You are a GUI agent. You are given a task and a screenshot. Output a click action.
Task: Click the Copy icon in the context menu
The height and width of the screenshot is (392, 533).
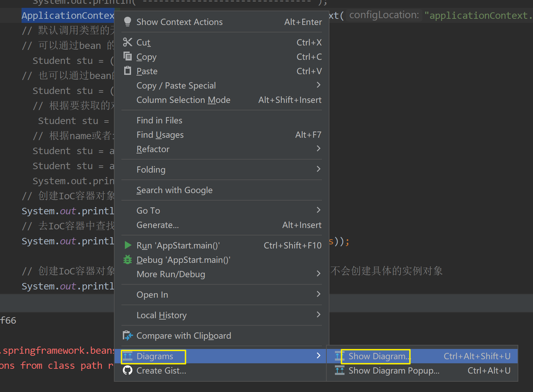(x=127, y=56)
